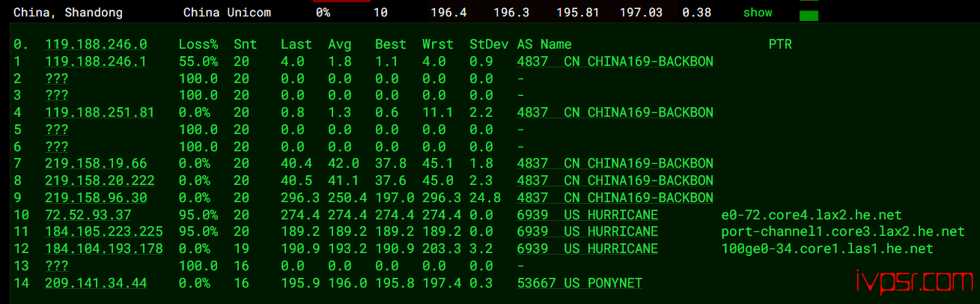The width and height of the screenshot is (980, 304).
Task: Open AS 53667 US PONYNET link
Action: click(579, 283)
